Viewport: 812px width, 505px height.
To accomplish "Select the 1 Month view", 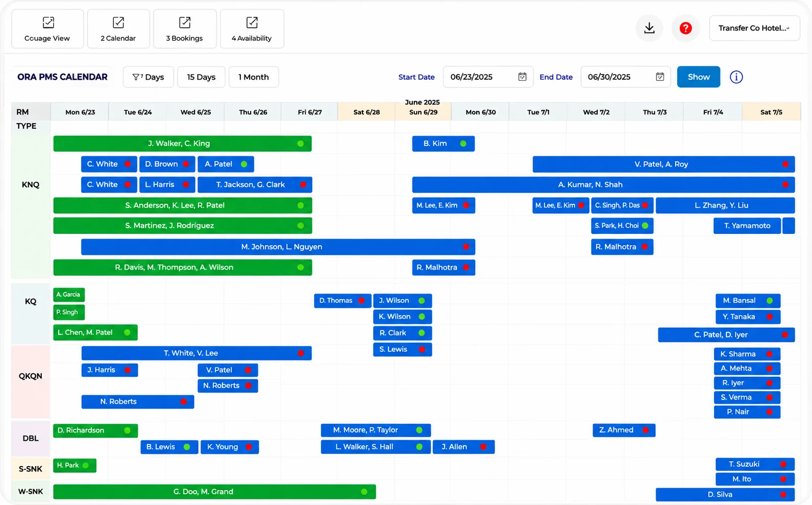I will click(254, 77).
